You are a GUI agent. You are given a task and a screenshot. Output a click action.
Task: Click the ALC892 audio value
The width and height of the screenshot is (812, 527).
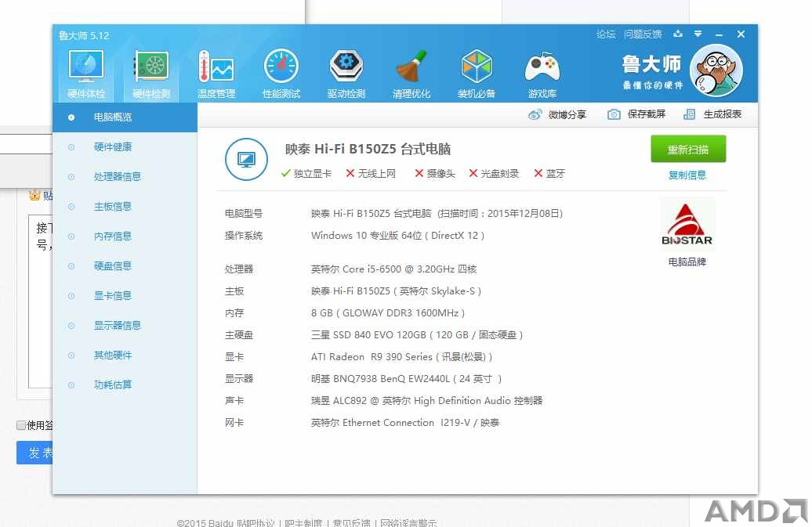(426, 400)
